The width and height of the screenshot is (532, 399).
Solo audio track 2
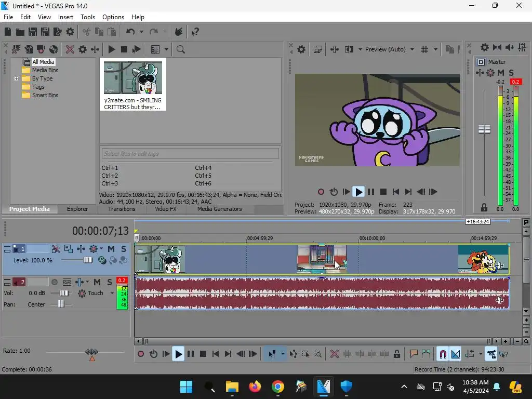coord(110,282)
